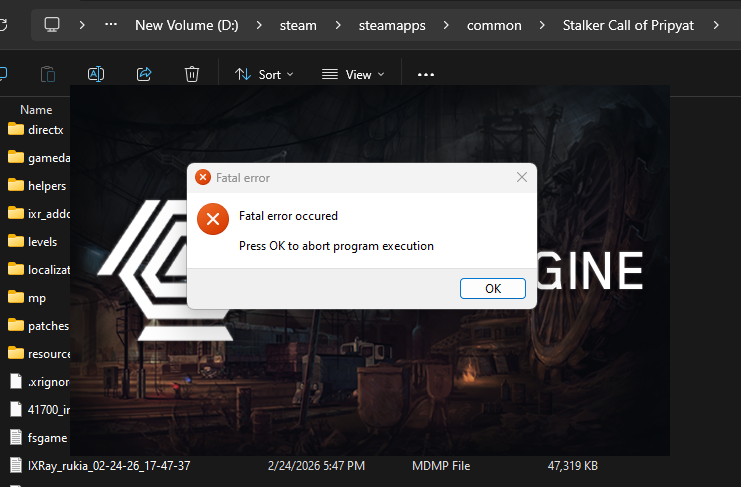741x487 pixels.
Task: Expand chevron after the This PC icon
Action: click(x=82, y=25)
